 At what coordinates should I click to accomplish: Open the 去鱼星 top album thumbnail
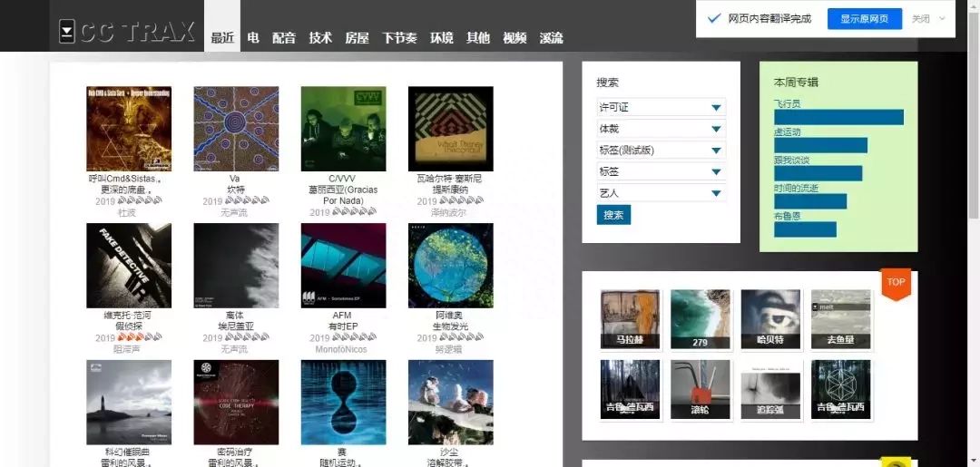click(x=840, y=319)
